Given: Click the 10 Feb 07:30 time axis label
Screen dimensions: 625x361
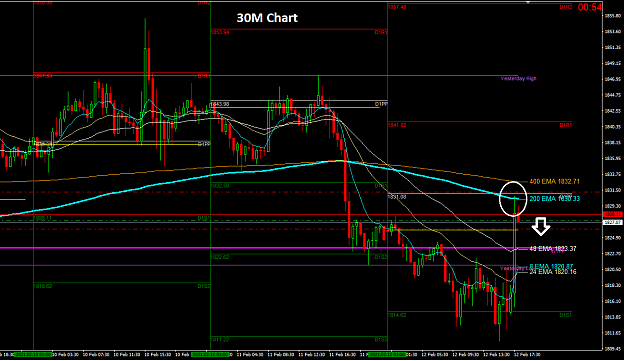Looking at the screenshot, I should pyautogui.click(x=97, y=354).
